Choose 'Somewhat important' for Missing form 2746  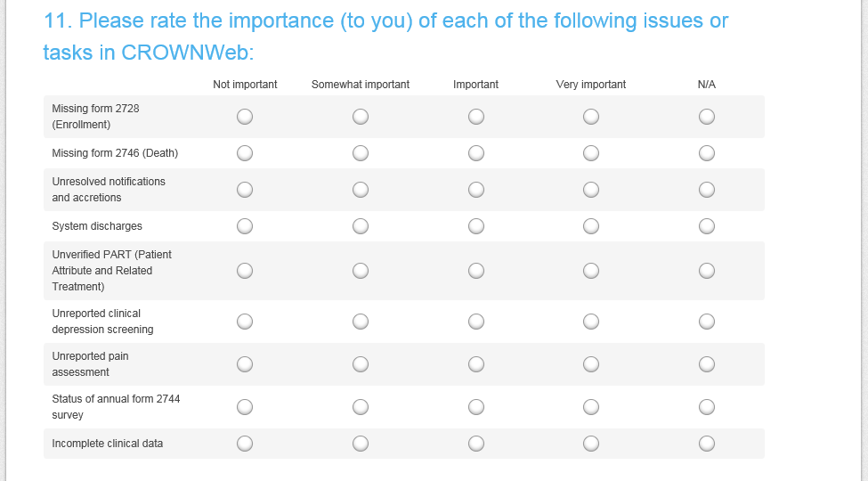point(361,153)
